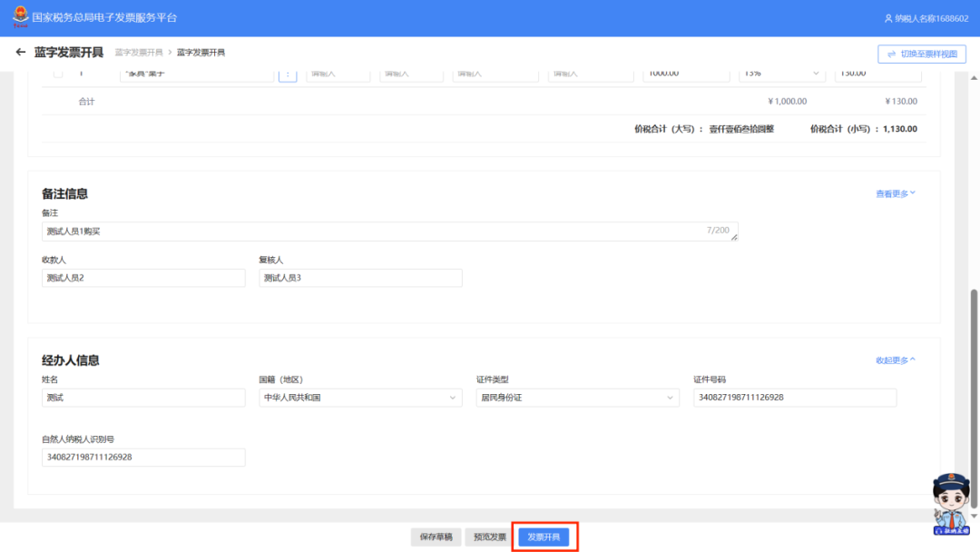Click the item row's more-options button

coord(288,74)
